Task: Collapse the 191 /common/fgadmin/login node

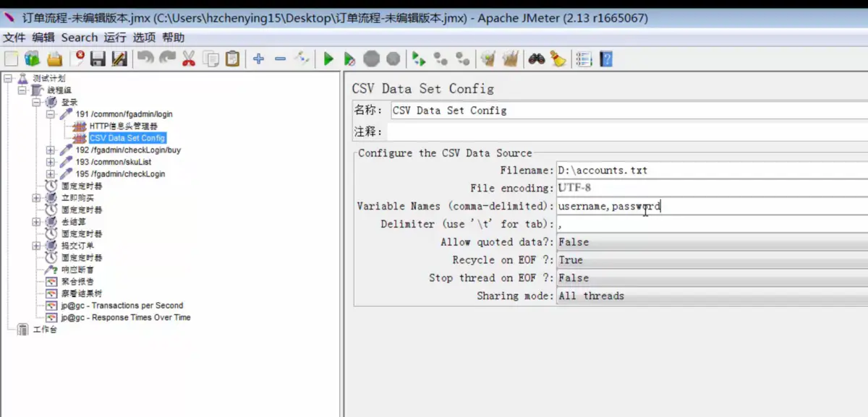Action: (x=51, y=114)
